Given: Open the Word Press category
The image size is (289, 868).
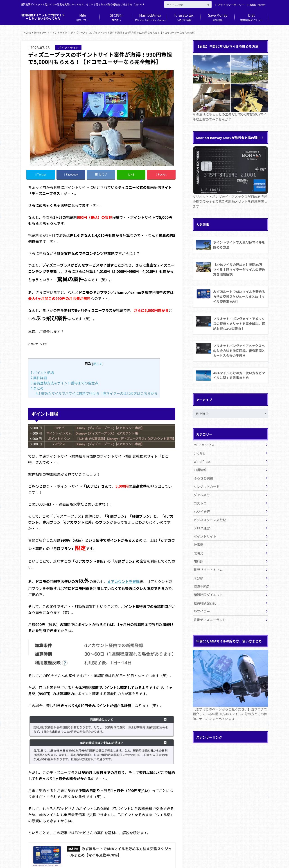Looking at the screenshot, I should click(230, 462).
